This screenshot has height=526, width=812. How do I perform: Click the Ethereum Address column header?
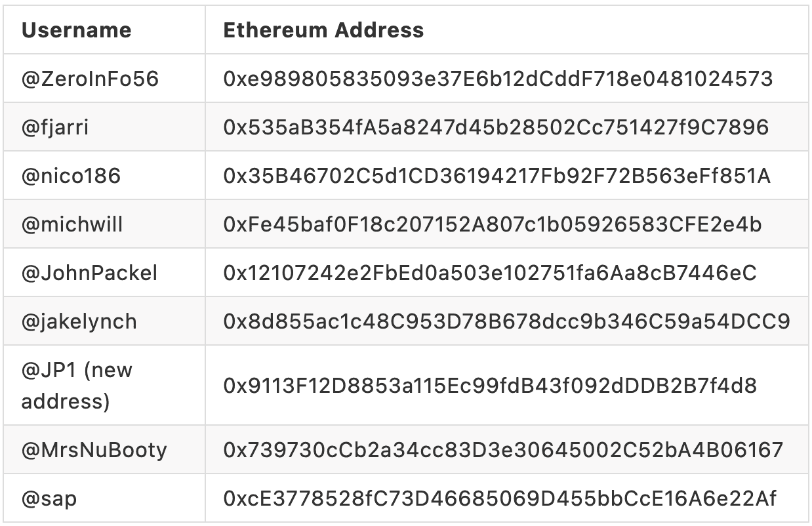[x=323, y=30]
